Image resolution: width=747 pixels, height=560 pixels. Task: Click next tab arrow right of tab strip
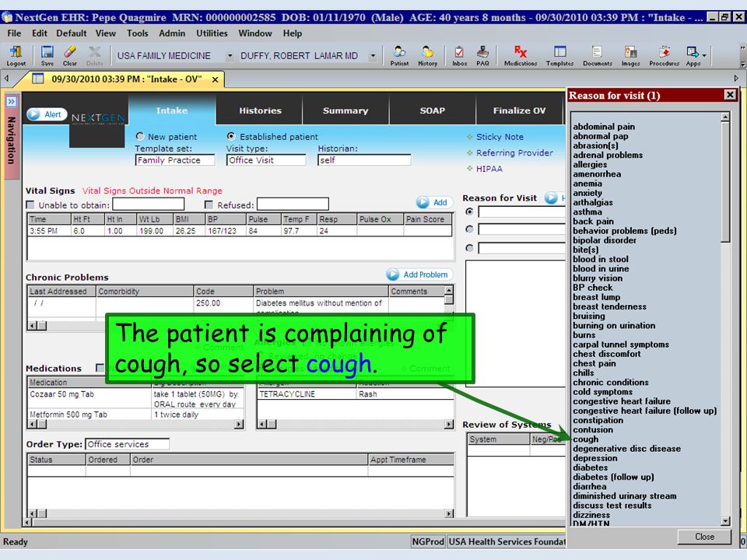pos(736,78)
